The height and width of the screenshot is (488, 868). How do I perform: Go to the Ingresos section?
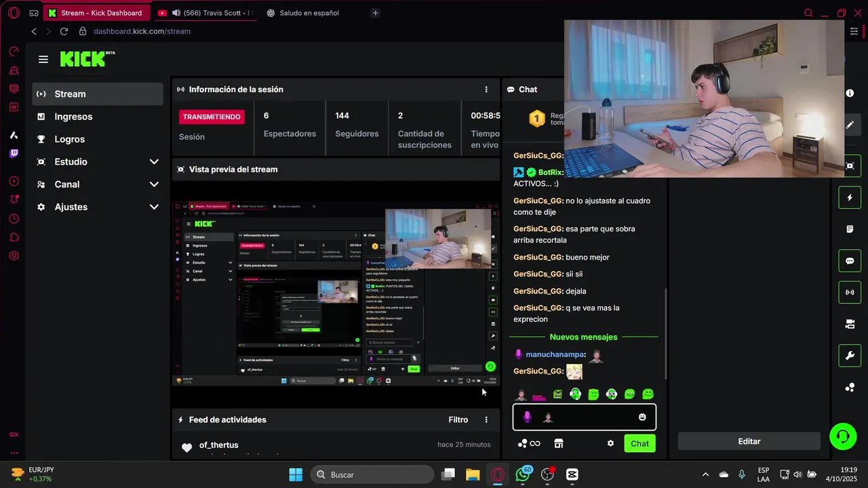point(98,117)
